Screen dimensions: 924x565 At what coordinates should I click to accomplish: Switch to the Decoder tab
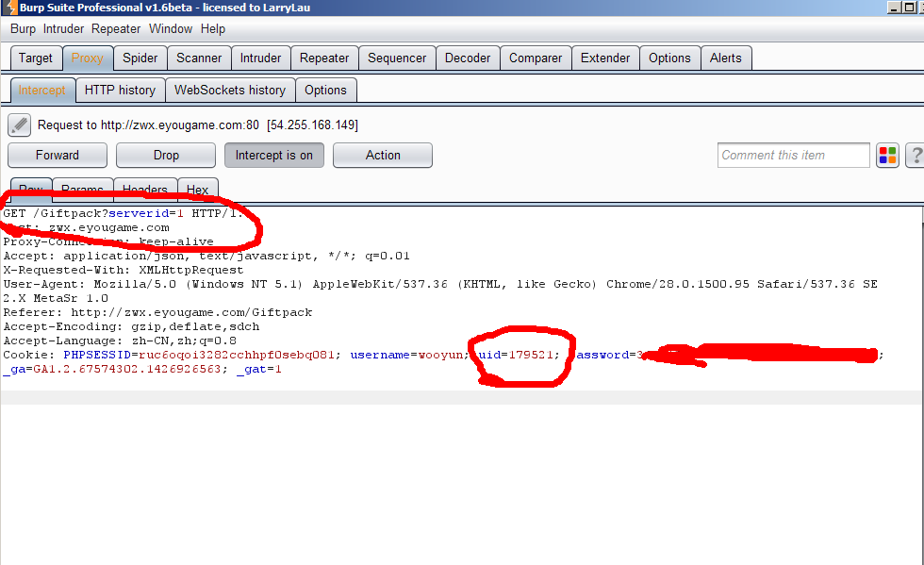click(x=468, y=58)
